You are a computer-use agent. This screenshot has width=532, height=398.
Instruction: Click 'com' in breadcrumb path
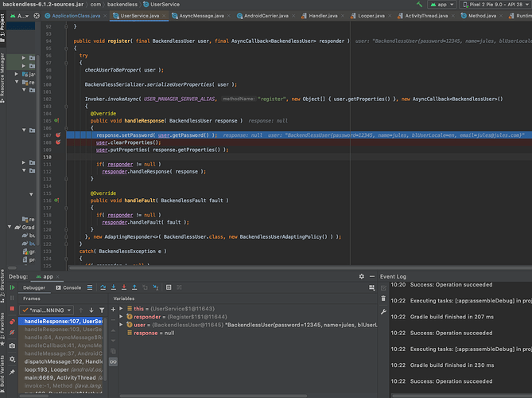95,5
